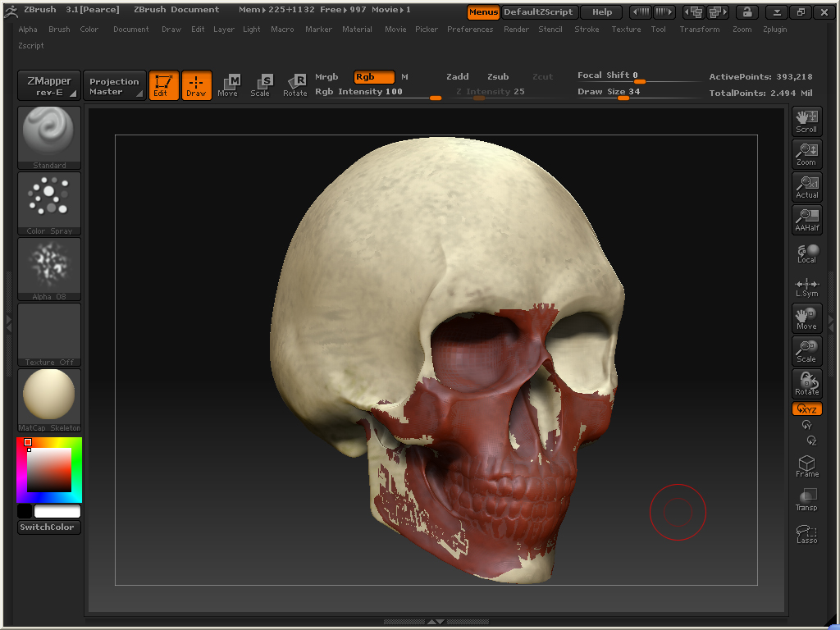Disable the XYZ rotation toggle
The width and height of the screenshot is (840, 630).
pos(806,409)
